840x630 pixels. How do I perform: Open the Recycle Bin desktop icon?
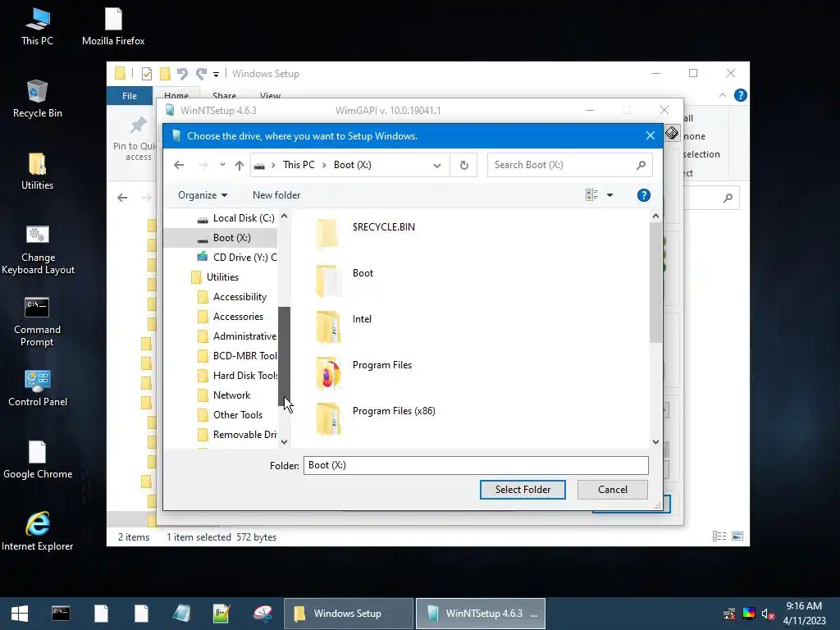pos(37,99)
